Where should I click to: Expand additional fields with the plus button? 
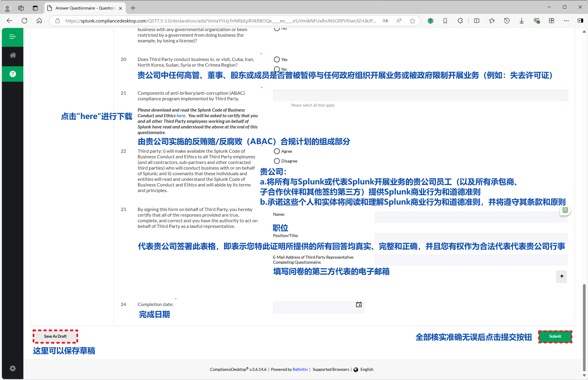561,276
